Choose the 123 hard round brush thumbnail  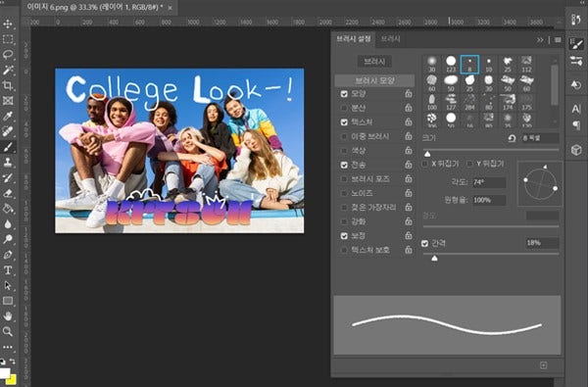click(451, 64)
